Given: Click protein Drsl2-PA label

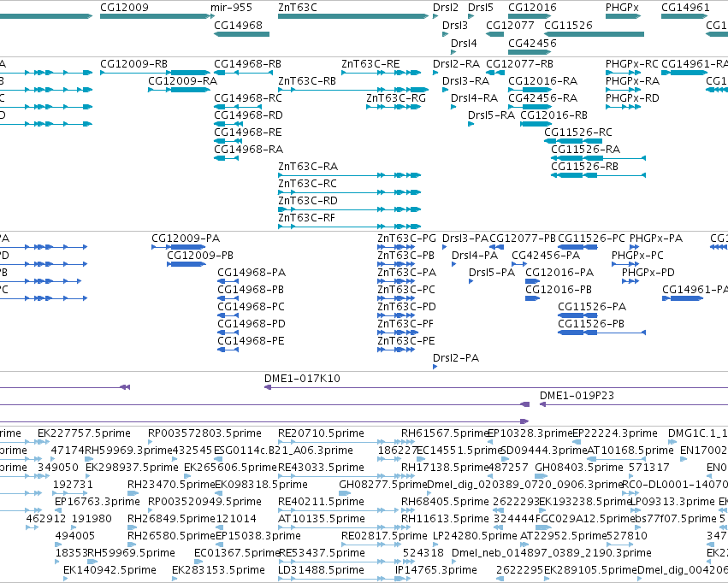Looking at the screenshot, I should (x=456, y=358).
